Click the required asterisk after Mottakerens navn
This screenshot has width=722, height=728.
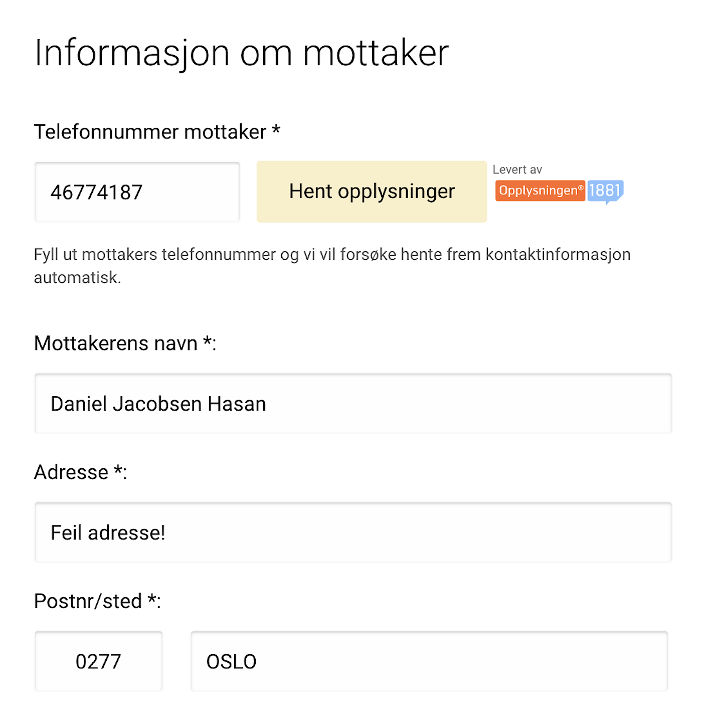coord(208,341)
